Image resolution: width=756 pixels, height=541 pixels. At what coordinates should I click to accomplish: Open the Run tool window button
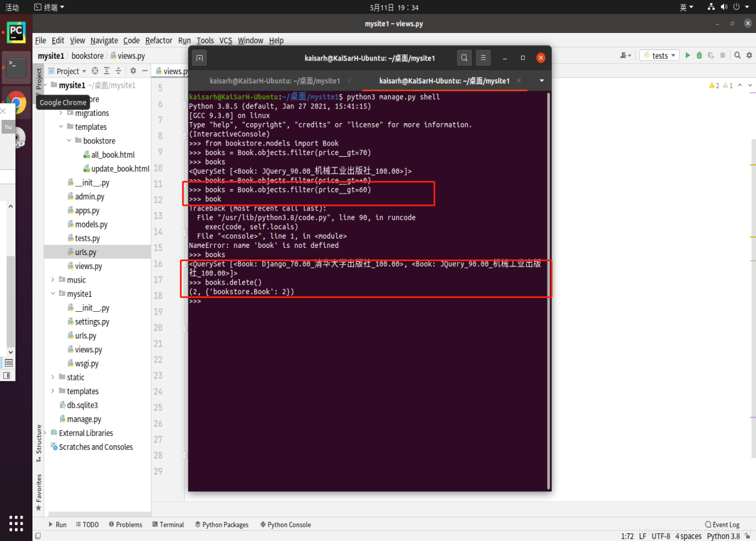(57, 525)
